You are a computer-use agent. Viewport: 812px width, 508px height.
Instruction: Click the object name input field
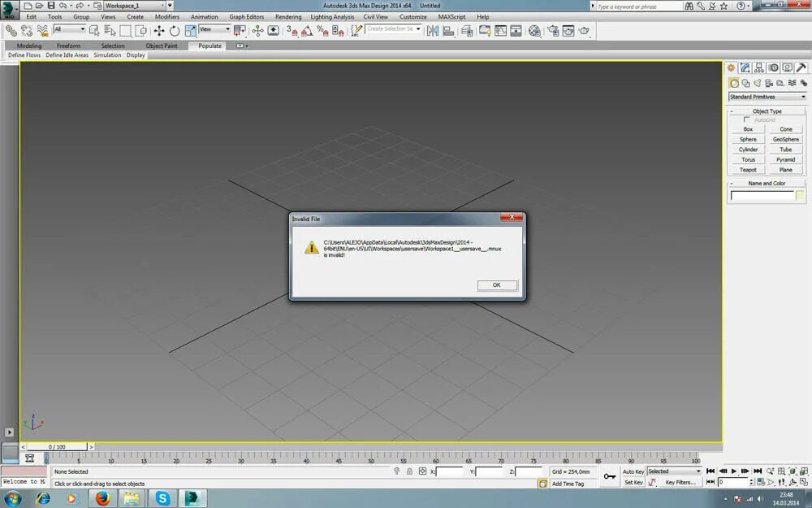pos(762,196)
